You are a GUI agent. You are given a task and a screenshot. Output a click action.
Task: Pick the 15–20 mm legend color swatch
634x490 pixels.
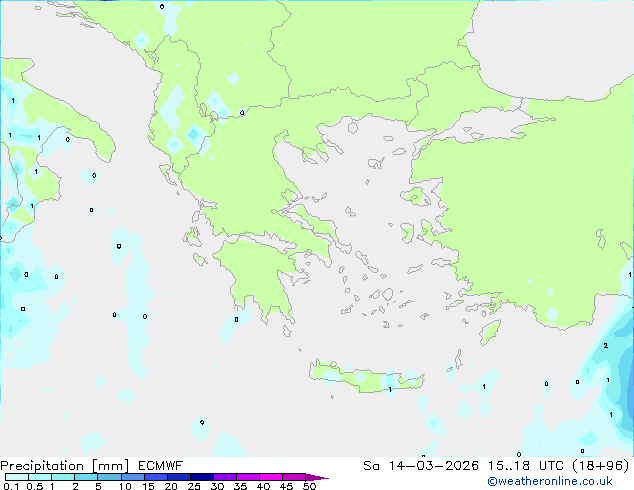click(x=155, y=477)
